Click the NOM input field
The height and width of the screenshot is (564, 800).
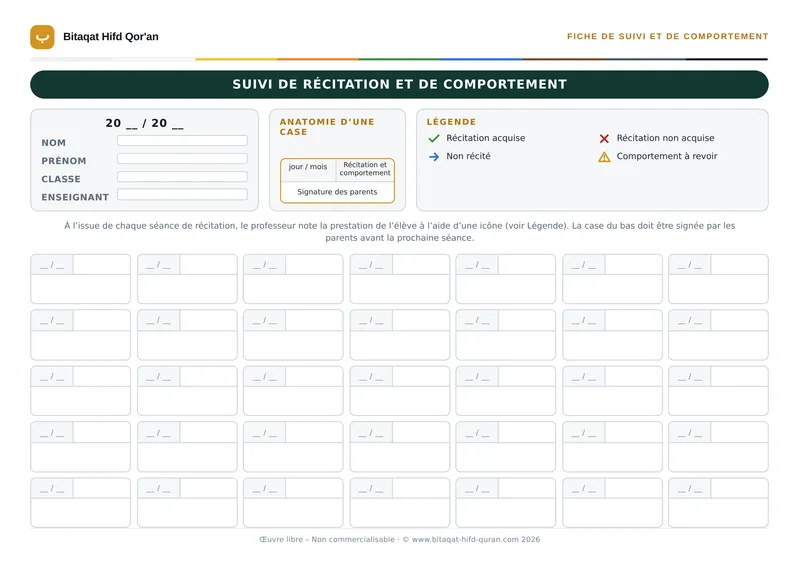(x=182, y=140)
